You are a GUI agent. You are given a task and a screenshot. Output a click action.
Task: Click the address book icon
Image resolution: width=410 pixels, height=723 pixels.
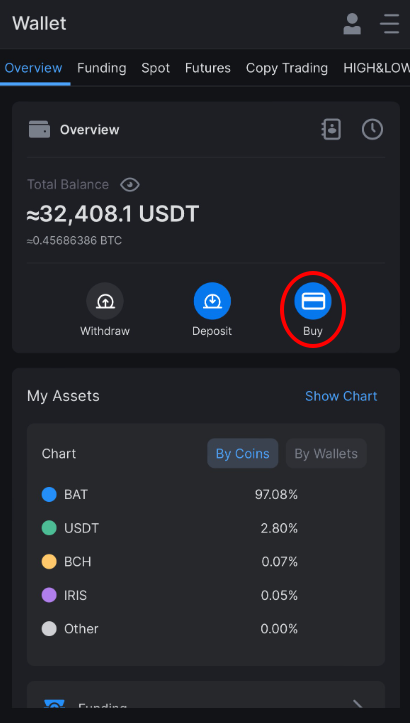(331, 130)
